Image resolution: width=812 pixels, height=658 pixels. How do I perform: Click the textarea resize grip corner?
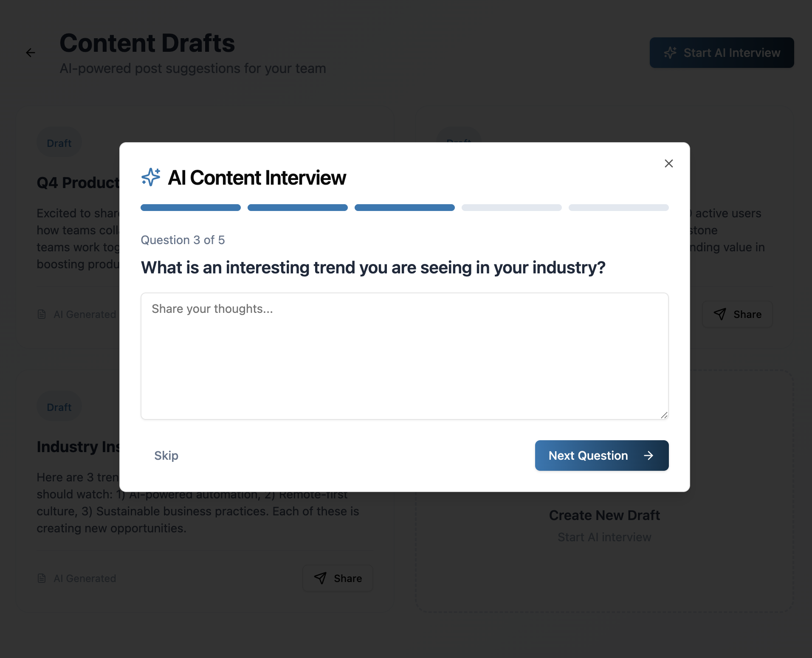coord(664,415)
